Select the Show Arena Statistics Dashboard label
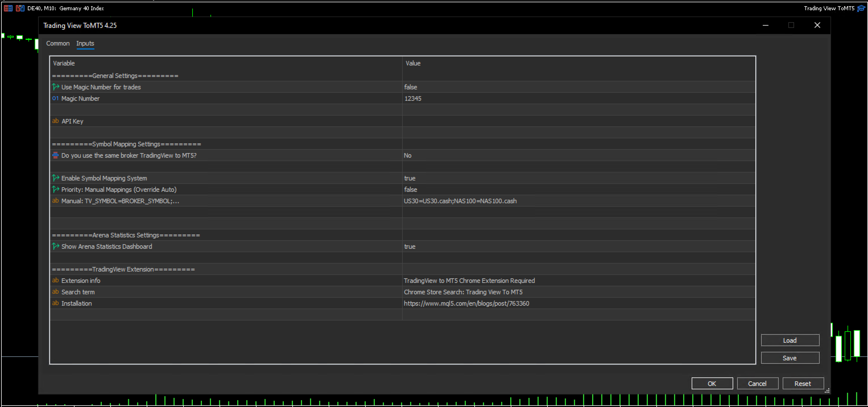Screen dimensions: 868x407 pyautogui.click(x=106, y=246)
